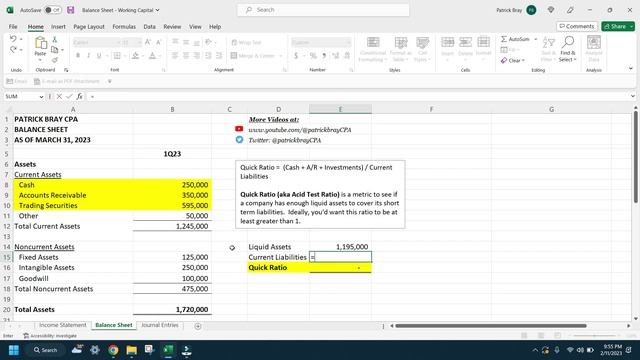Expand the formula bar

point(633,96)
